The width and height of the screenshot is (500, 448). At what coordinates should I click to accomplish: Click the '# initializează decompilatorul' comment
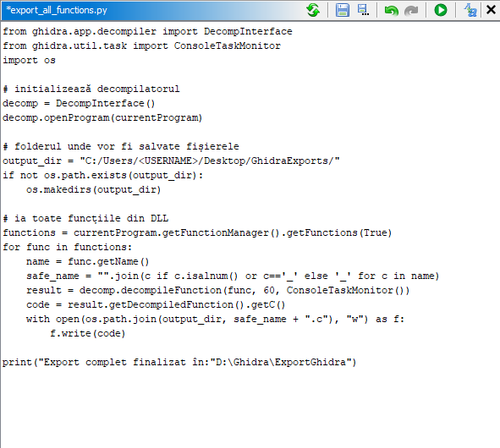[x=91, y=89]
